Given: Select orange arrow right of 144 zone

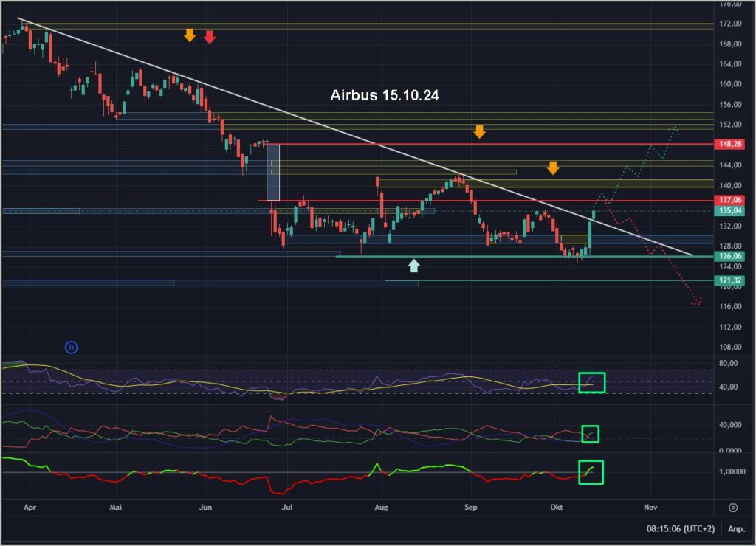Looking at the screenshot, I should (553, 167).
